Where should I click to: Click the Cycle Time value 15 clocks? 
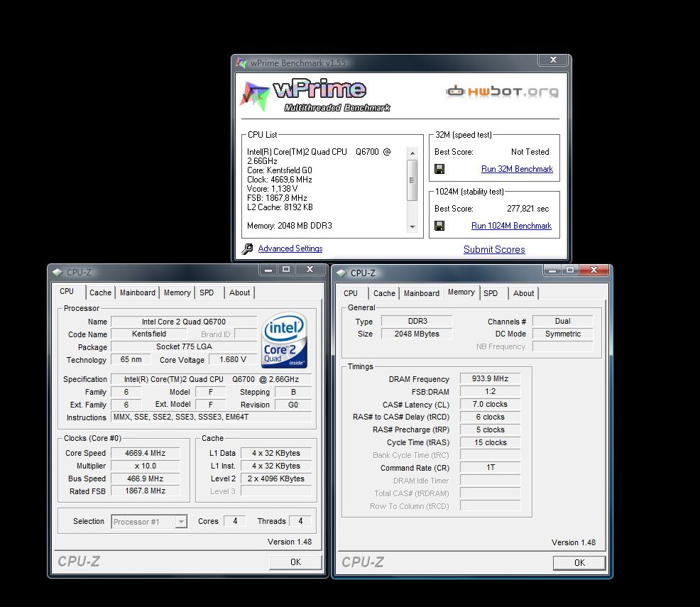tap(490, 442)
